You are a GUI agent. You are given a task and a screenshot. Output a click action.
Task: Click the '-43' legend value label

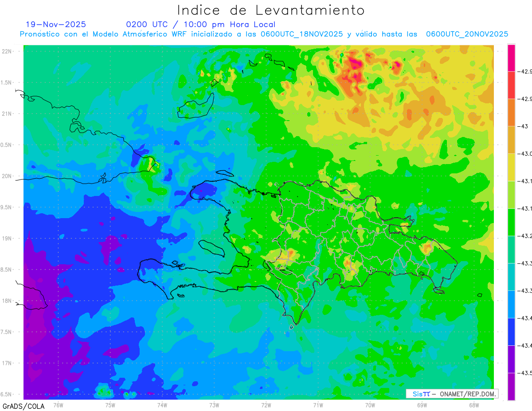click(524, 126)
